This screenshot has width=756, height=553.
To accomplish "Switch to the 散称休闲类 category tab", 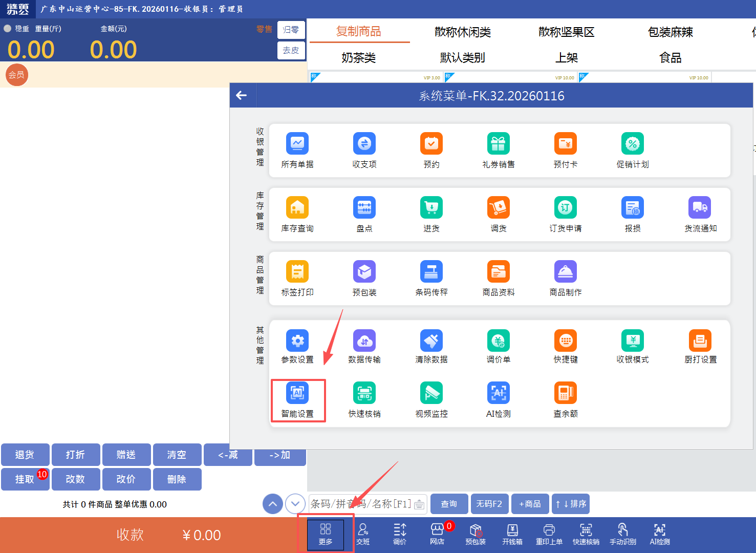I will point(462,32).
